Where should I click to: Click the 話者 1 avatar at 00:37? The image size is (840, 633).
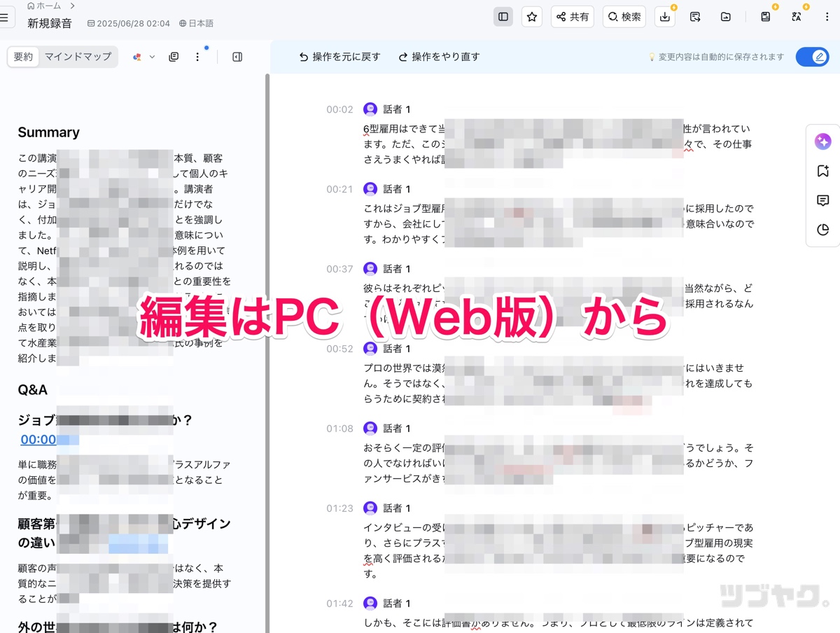[x=370, y=269]
